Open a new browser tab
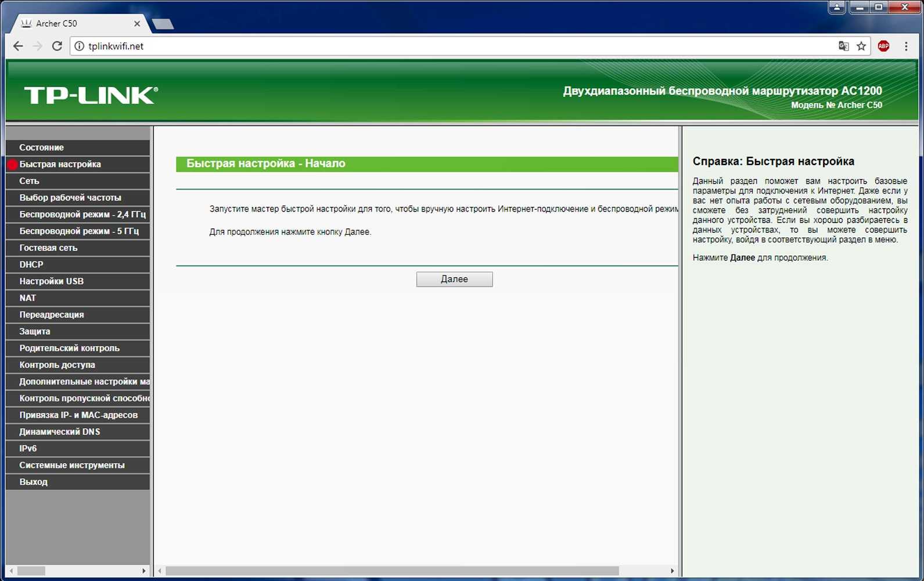Screen dimensions: 924x581 point(163,24)
